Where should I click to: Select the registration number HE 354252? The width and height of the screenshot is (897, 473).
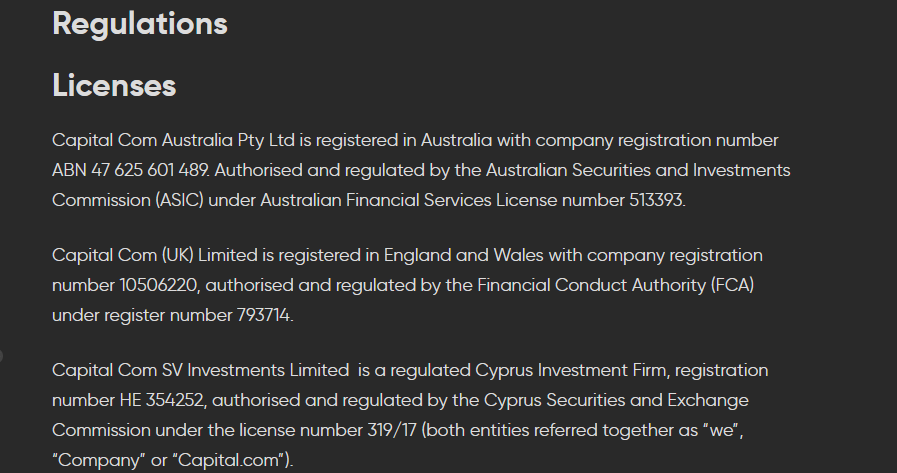[161, 400]
